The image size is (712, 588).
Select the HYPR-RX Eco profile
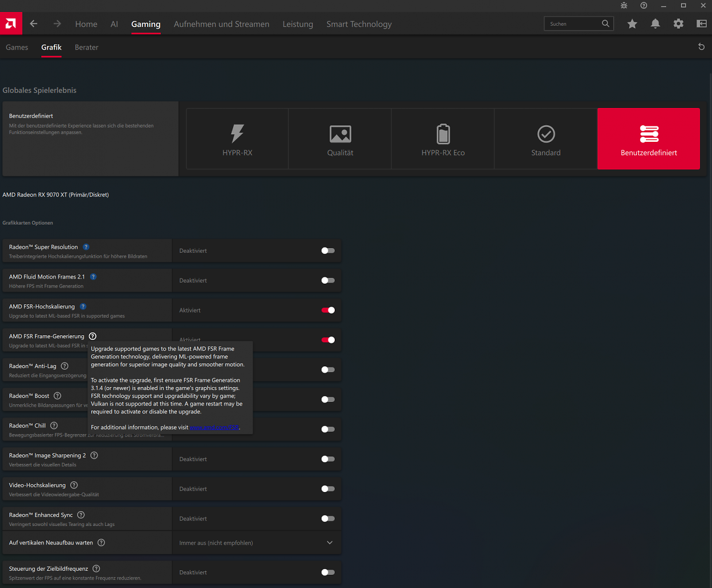(x=443, y=139)
